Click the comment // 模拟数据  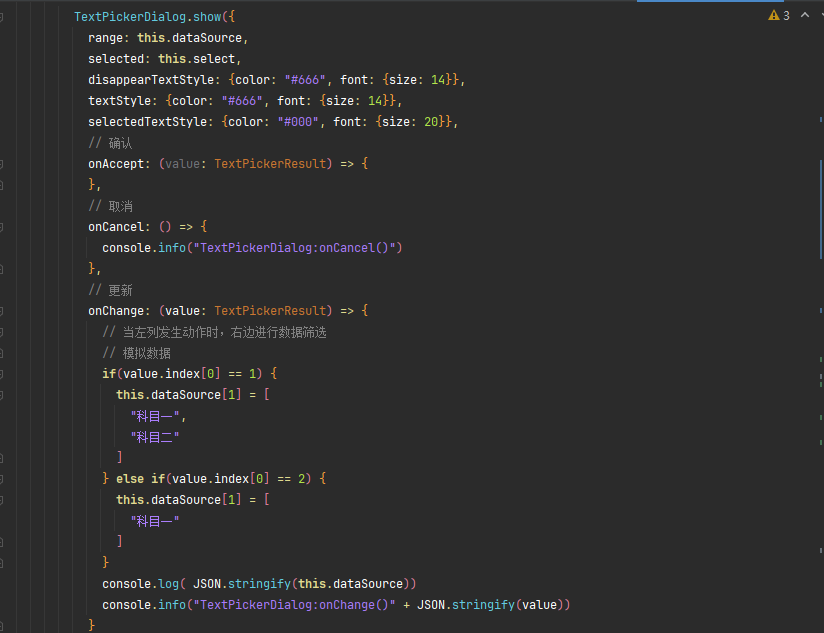(x=136, y=353)
